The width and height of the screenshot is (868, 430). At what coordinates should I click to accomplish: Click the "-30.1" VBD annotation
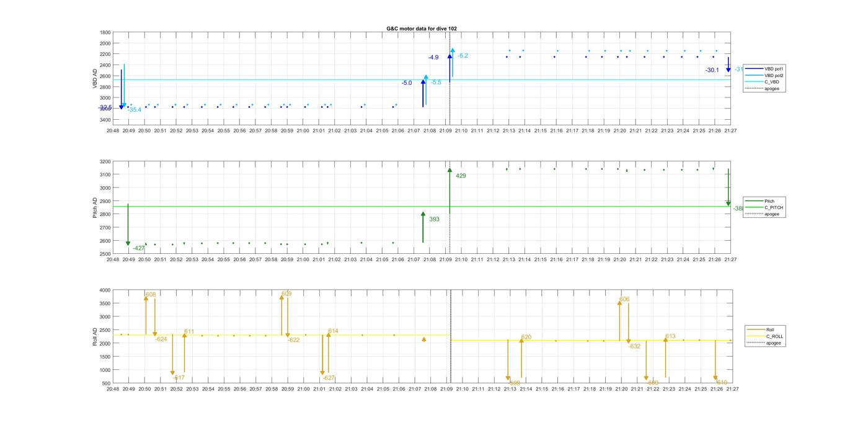point(712,70)
